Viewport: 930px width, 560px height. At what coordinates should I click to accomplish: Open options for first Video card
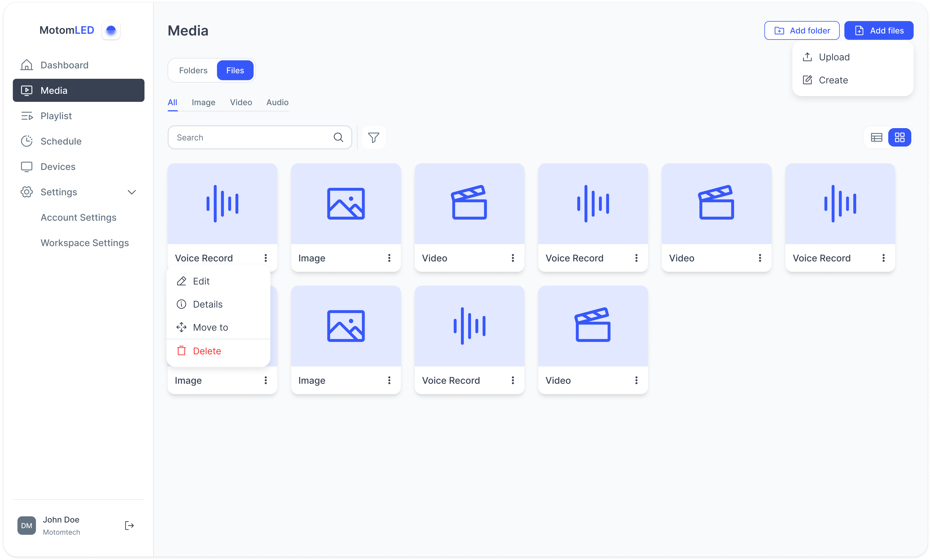click(513, 258)
